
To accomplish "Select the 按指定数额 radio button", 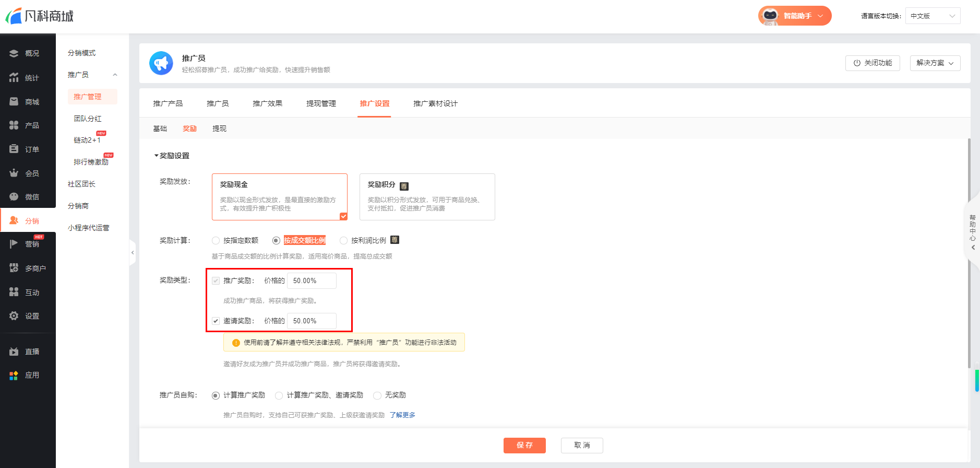I will click(216, 240).
